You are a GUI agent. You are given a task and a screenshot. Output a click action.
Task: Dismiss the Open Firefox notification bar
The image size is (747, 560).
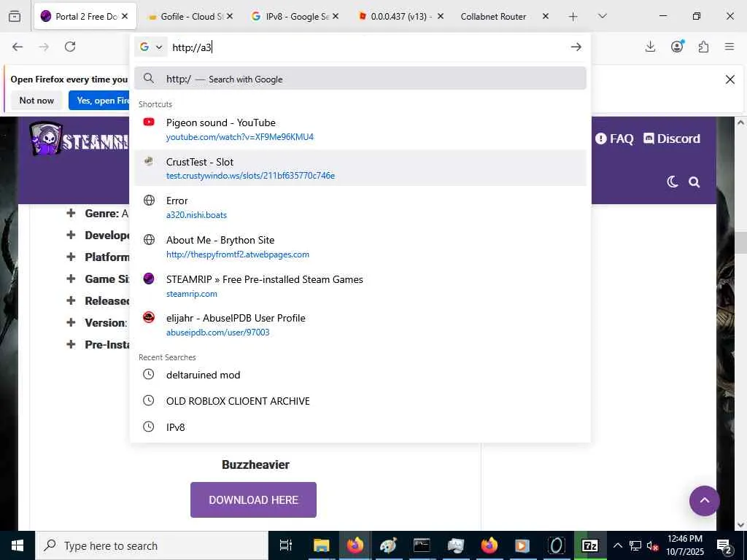pyautogui.click(x=729, y=79)
